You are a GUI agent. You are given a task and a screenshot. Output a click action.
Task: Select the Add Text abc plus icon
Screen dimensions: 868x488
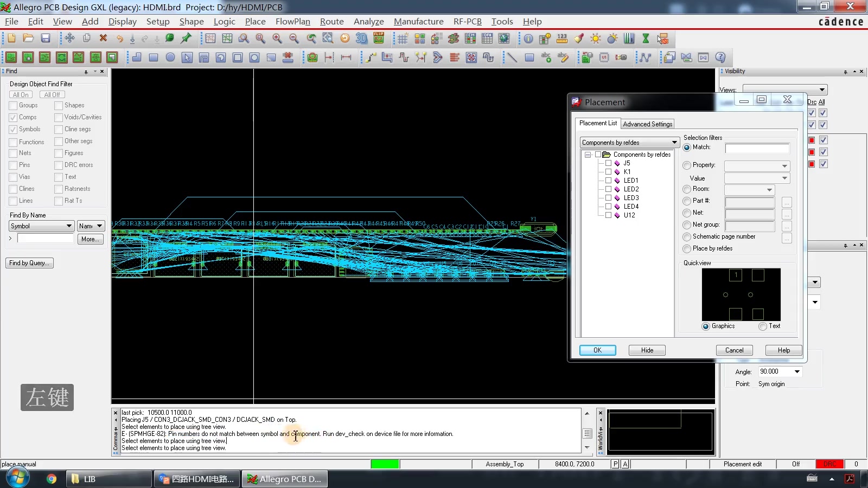pos(546,57)
